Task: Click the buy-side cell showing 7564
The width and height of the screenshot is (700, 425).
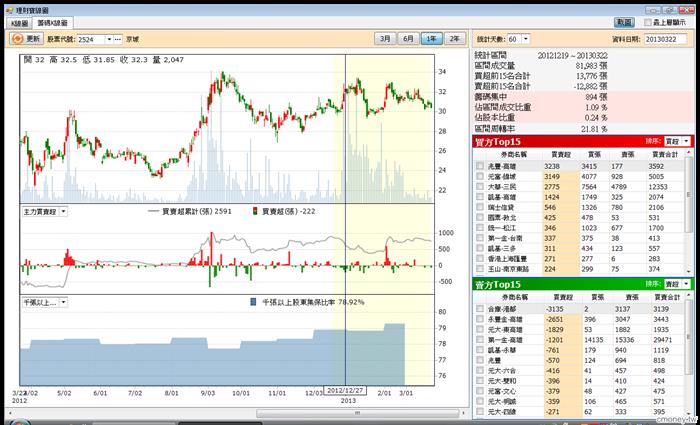Action: point(589,187)
